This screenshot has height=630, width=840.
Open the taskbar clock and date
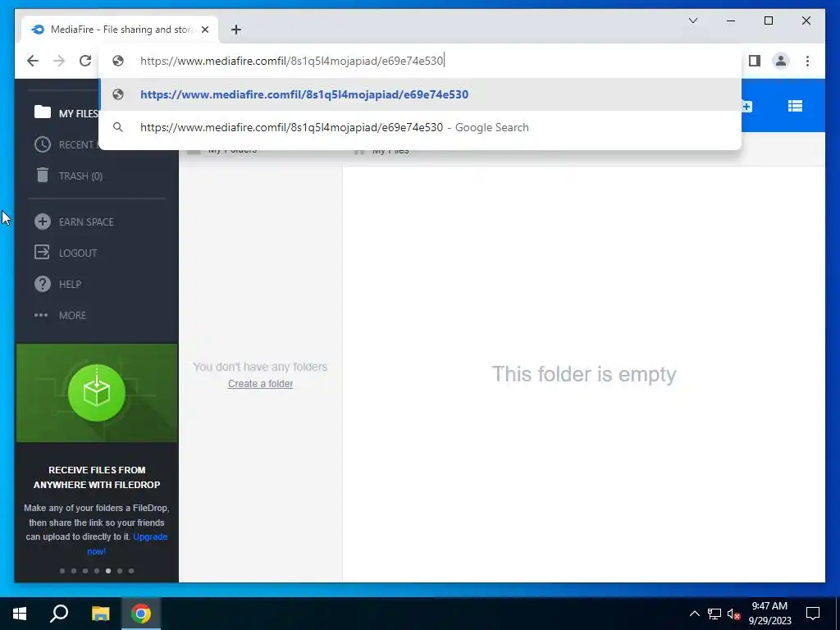tap(769, 614)
